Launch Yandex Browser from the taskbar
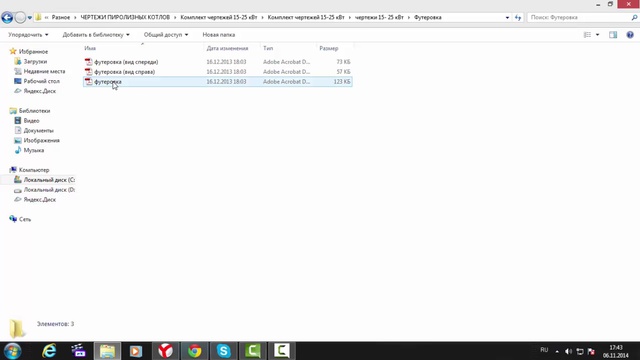The image size is (640, 360). (x=165, y=351)
